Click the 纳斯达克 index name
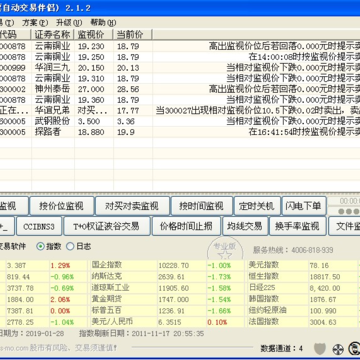 click(107, 276)
